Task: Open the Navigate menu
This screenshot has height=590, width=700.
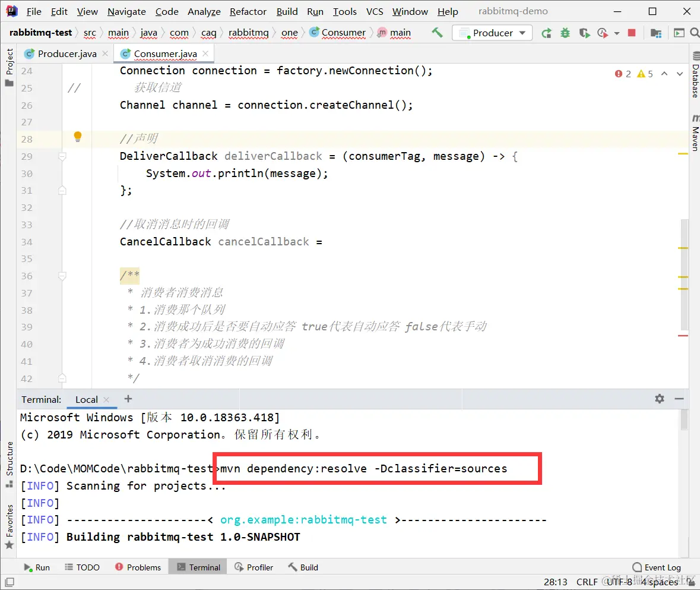Action: coord(126,12)
